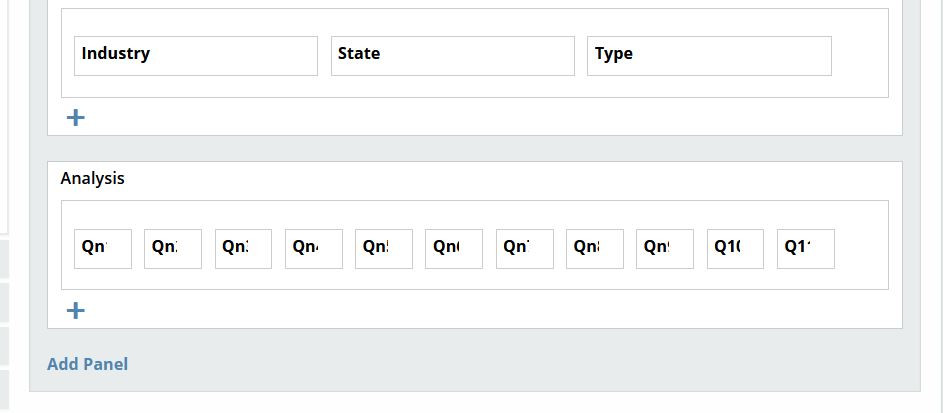Screen dimensions: 943x413
Task: Pick the Qn4 field box
Action: [x=314, y=249]
